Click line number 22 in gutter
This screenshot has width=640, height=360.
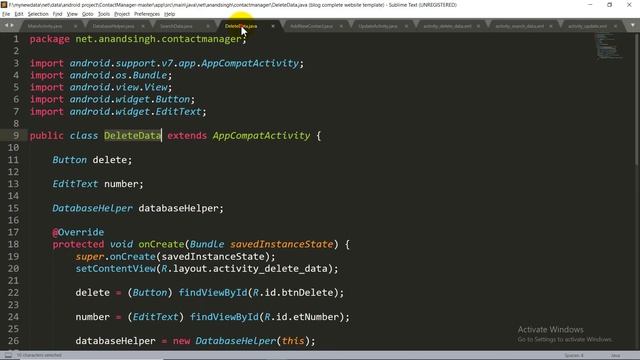[13, 293]
